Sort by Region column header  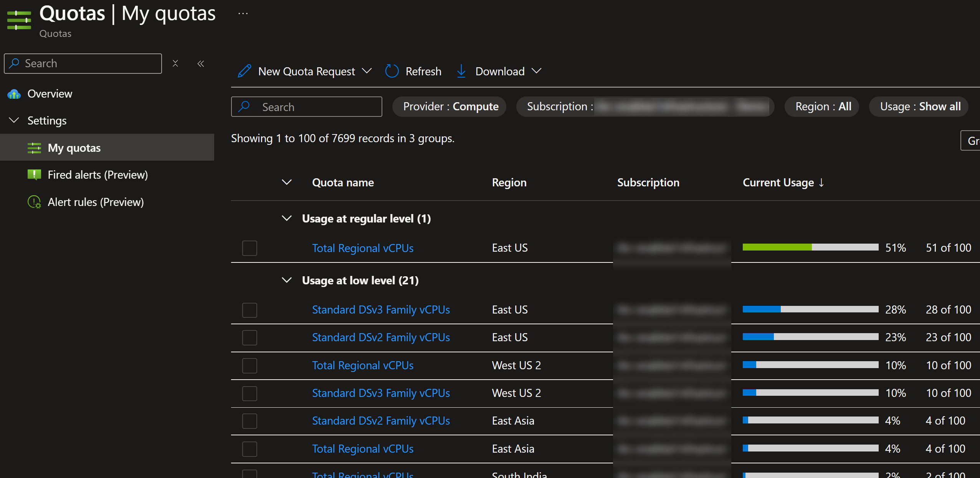point(509,183)
